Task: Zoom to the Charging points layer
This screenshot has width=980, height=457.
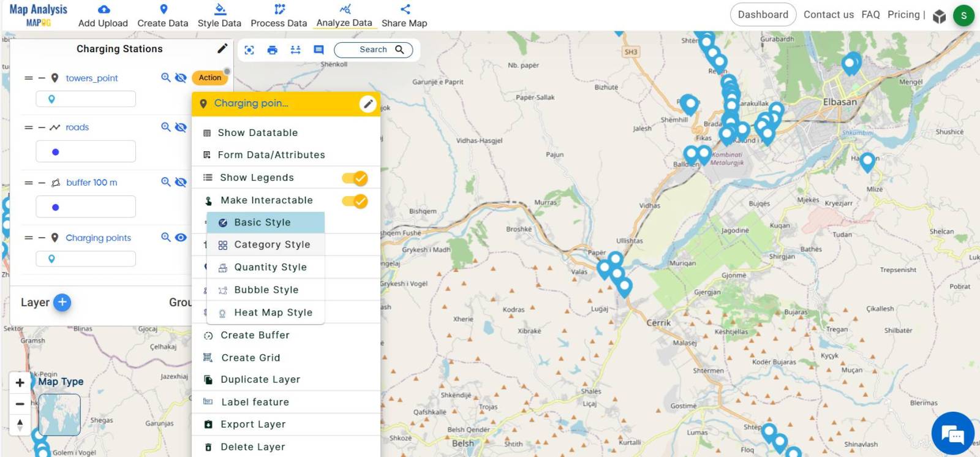Action: click(x=165, y=237)
